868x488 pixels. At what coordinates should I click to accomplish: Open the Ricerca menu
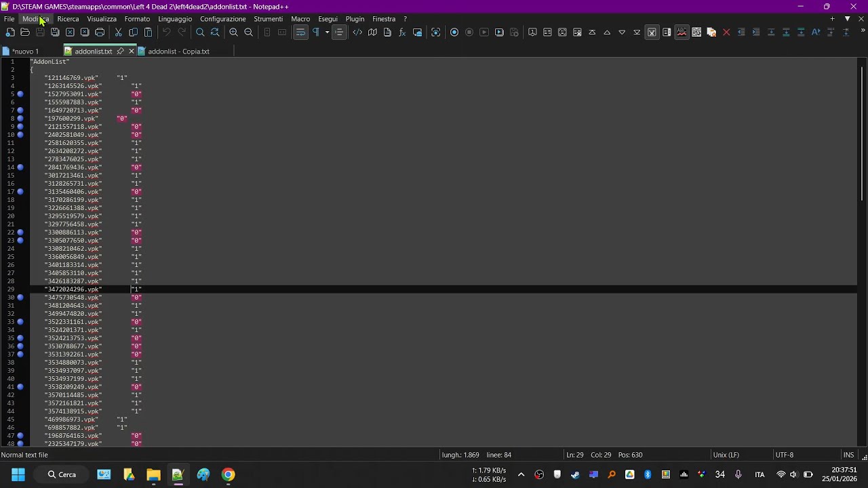click(68, 19)
